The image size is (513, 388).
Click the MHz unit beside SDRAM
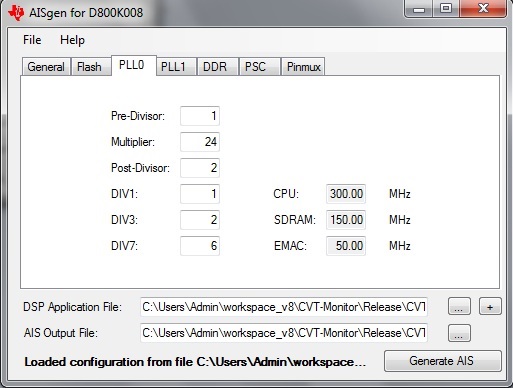pyautogui.click(x=400, y=220)
